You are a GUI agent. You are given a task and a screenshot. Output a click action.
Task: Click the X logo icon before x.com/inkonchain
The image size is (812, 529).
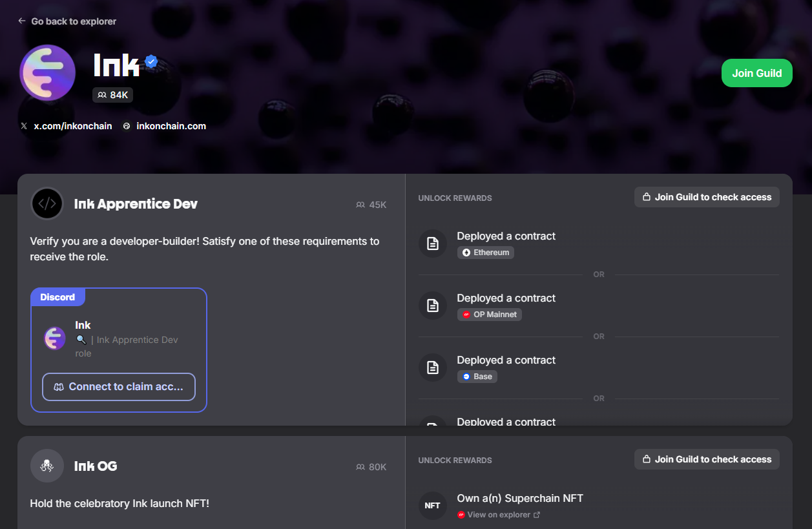click(24, 126)
